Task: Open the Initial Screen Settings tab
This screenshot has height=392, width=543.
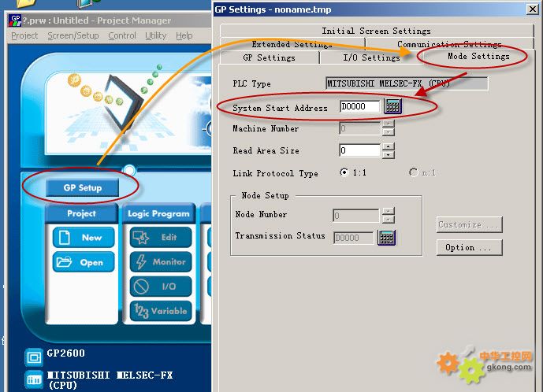Action: tap(376, 31)
